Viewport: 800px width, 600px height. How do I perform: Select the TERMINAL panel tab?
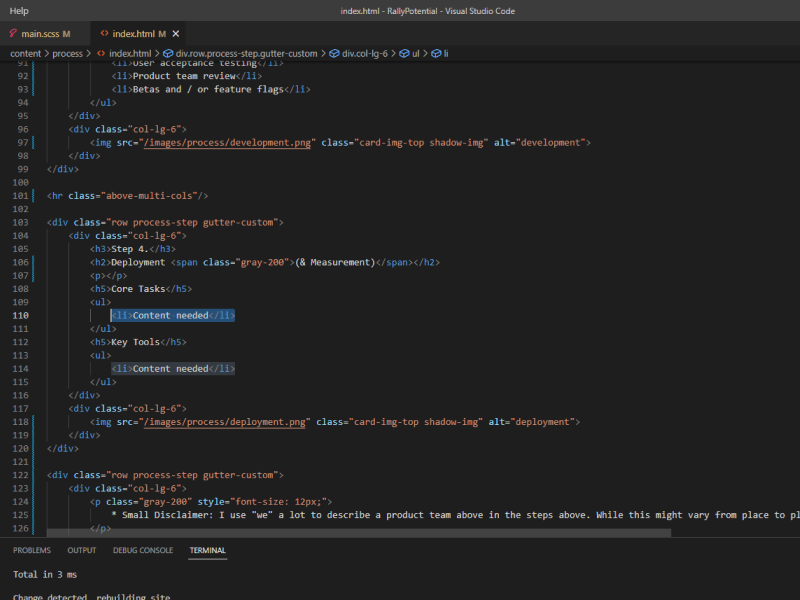tap(207, 550)
